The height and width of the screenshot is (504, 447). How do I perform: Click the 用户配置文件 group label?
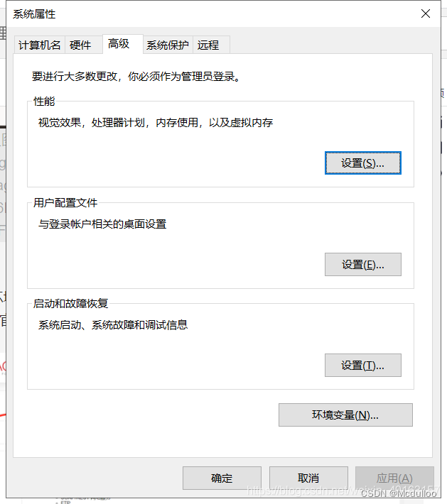tap(65, 202)
